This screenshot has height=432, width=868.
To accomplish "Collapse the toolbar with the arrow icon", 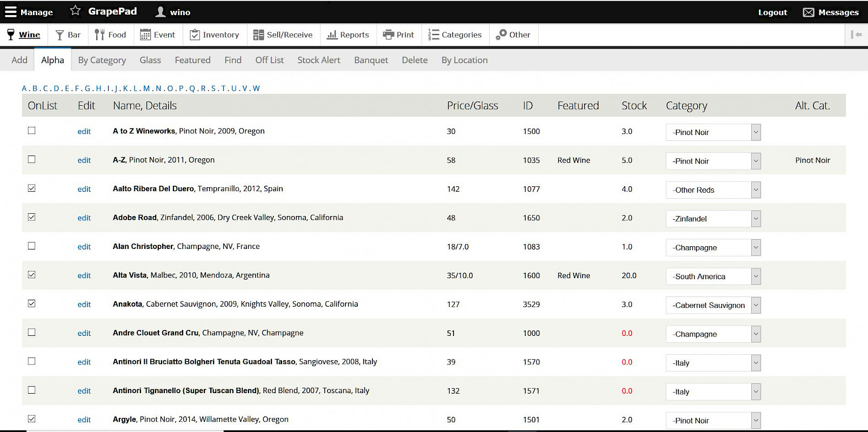I will pos(856,35).
